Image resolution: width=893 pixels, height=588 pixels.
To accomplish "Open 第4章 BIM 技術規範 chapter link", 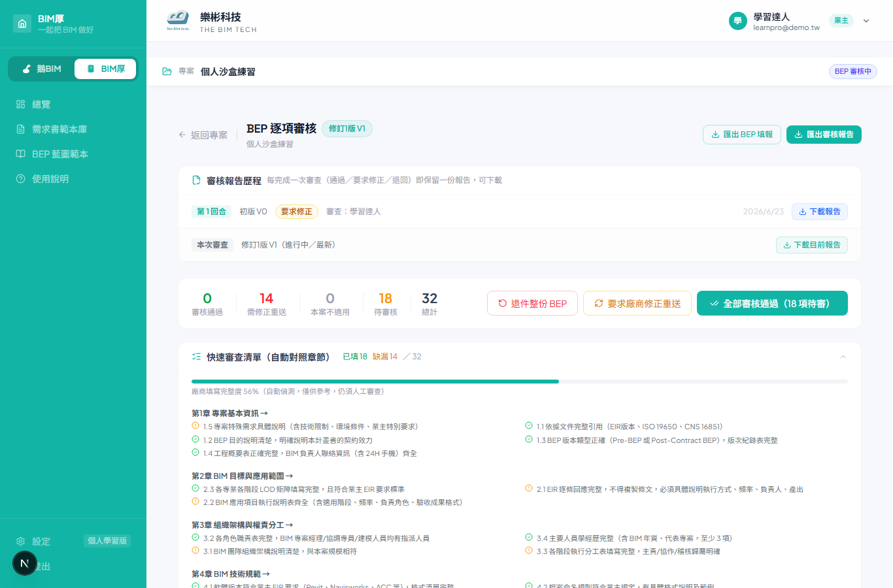I will pyautogui.click(x=230, y=574).
